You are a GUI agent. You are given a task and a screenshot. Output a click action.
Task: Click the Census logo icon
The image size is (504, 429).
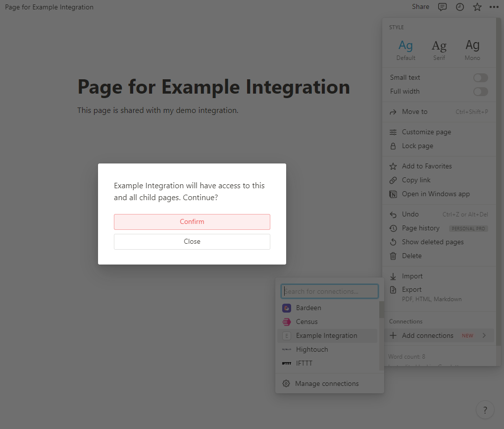[x=286, y=322]
